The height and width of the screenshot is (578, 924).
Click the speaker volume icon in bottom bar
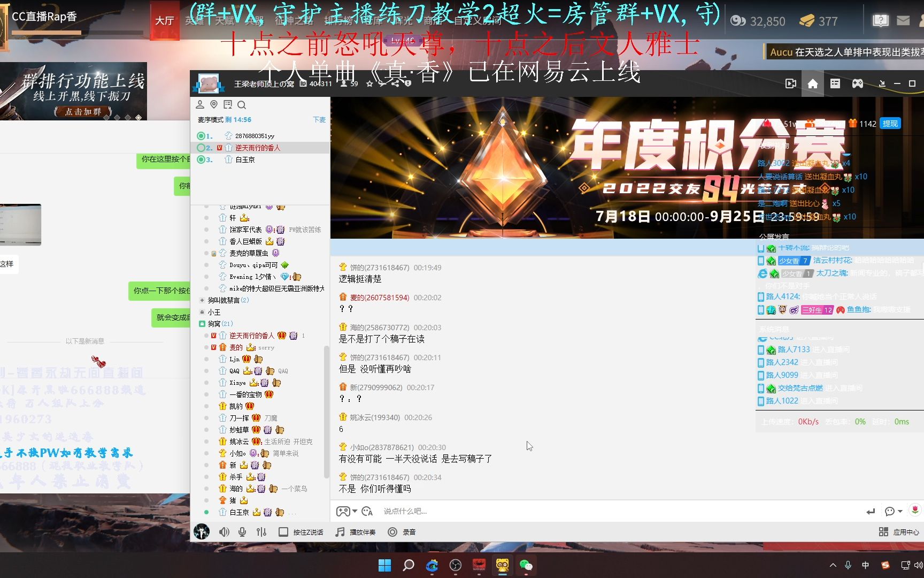[x=224, y=531]
